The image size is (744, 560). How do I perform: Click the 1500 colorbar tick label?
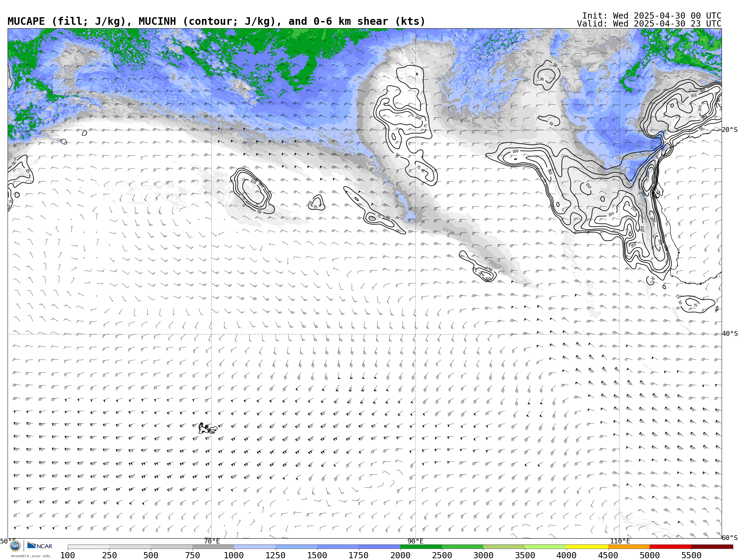[x=317, y=556]
